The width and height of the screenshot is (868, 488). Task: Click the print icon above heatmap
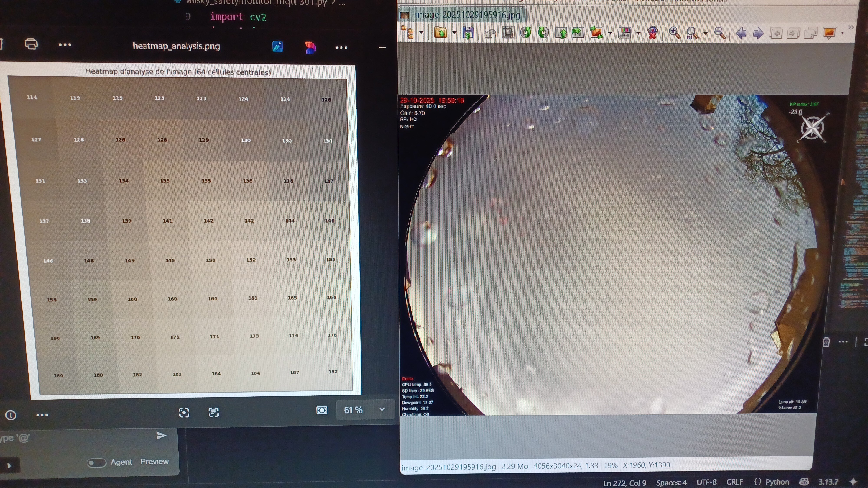click(x=31, y=44)
